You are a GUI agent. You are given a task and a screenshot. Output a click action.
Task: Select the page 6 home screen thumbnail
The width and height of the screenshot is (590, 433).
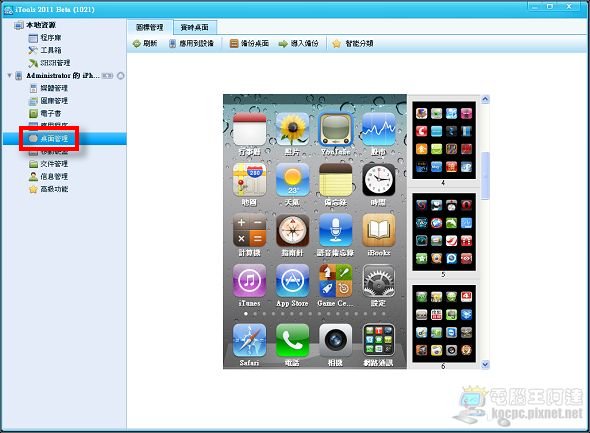[444, 324]
